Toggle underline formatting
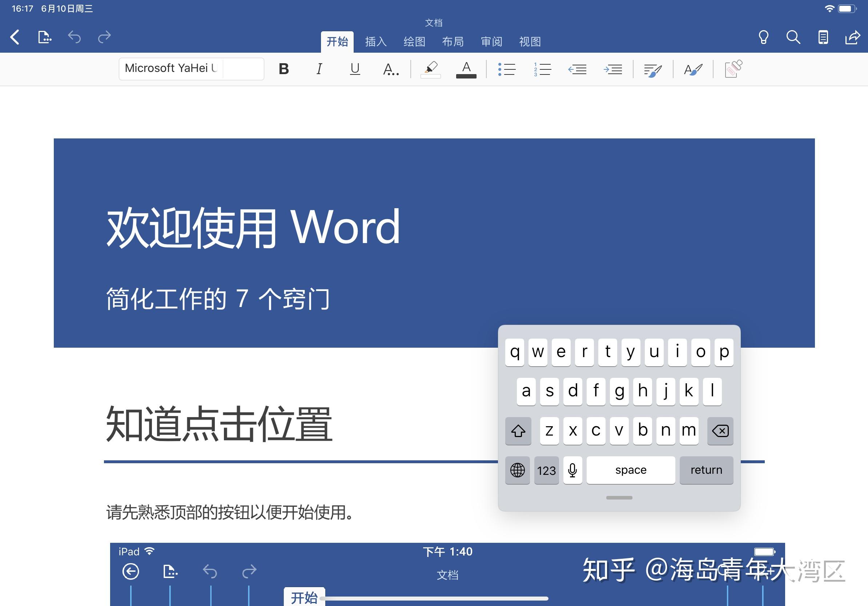Viewport: 868px width, 606px height. click(x=355, y=69)
